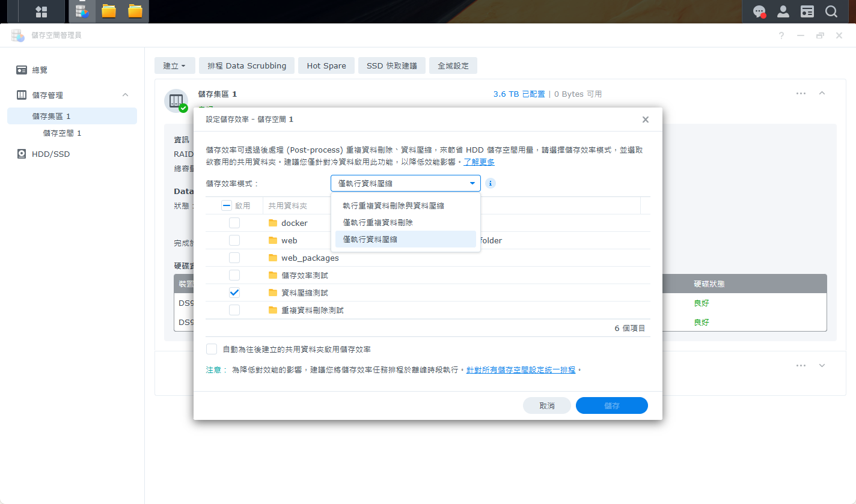
Task: Close the 設定儲存效率 dialog
Action: point(646,120)
